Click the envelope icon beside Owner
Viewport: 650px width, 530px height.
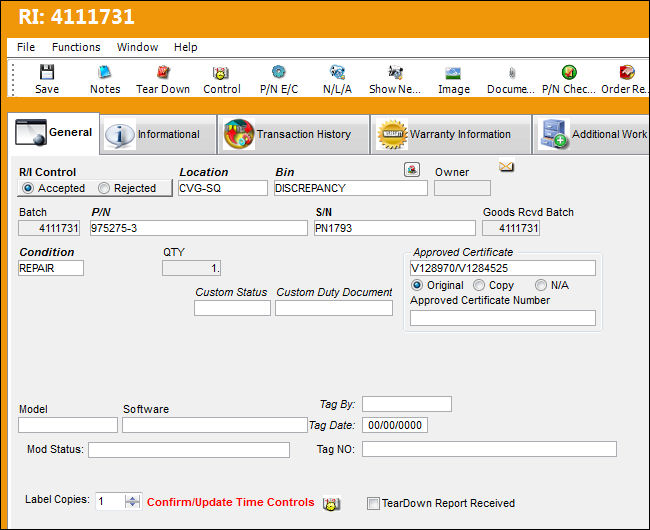pyautogui.click(x=506, y=167)
